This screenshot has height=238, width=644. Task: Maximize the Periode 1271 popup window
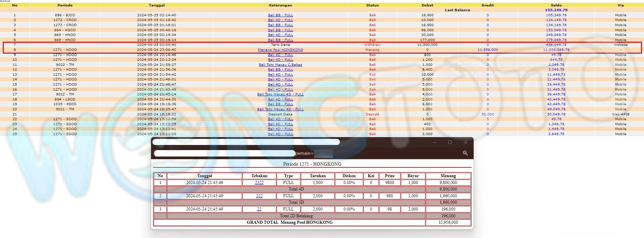click(450, 142)
